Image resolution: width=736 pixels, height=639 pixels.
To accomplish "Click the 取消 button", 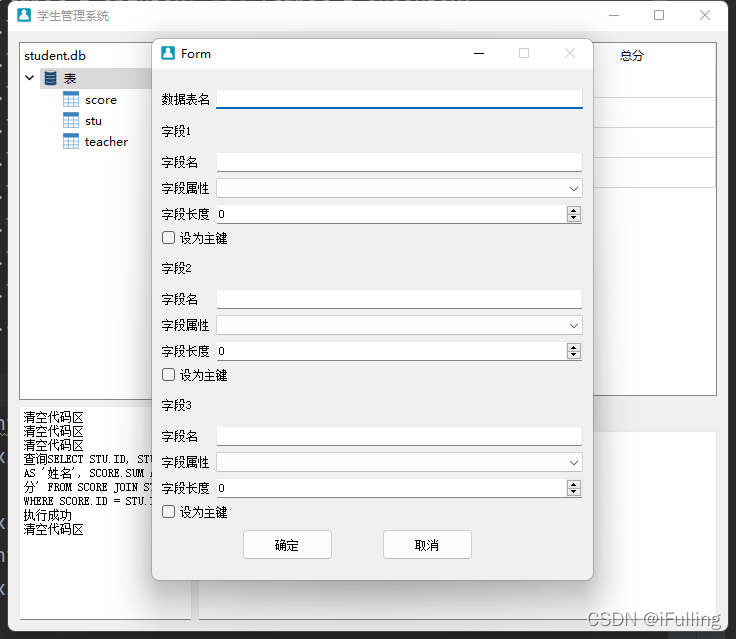I will pyautogui.click(x=427, y=545).
